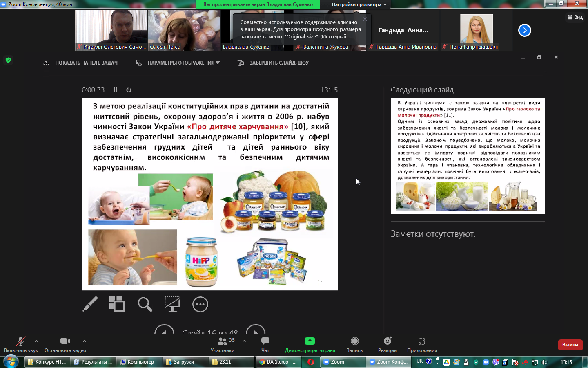Open the Zoom chat panel
588x368 pixels.
point(265,344)
